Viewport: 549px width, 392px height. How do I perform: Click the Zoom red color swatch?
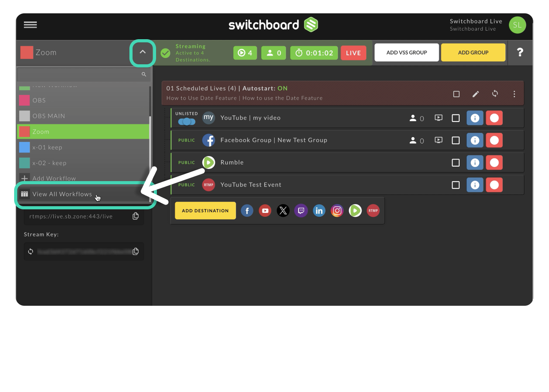27,53
